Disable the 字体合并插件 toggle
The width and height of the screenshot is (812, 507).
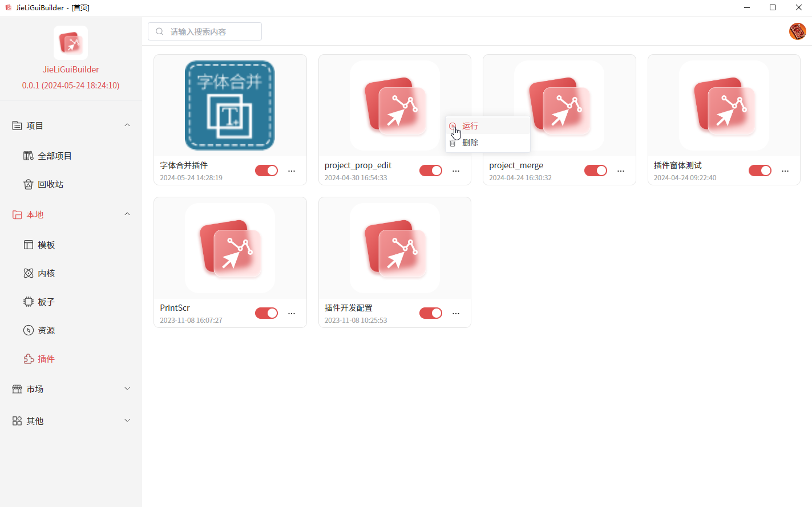pos(266,171)
